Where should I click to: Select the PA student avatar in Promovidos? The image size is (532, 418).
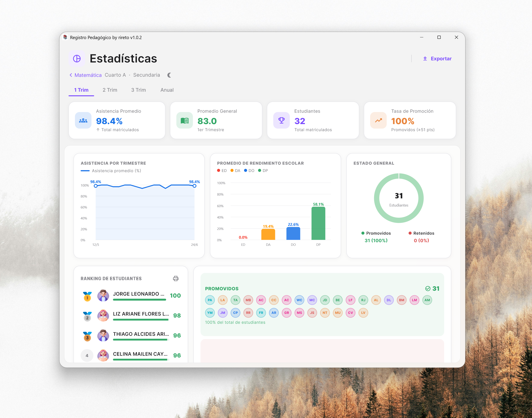[210, 300]
